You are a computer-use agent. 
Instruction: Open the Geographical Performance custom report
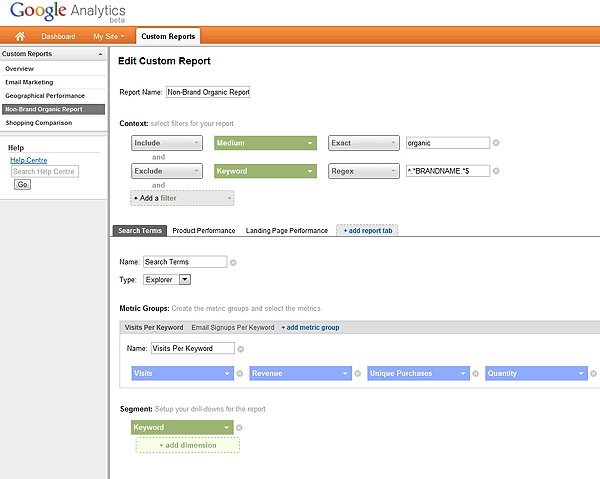[45, 96]
